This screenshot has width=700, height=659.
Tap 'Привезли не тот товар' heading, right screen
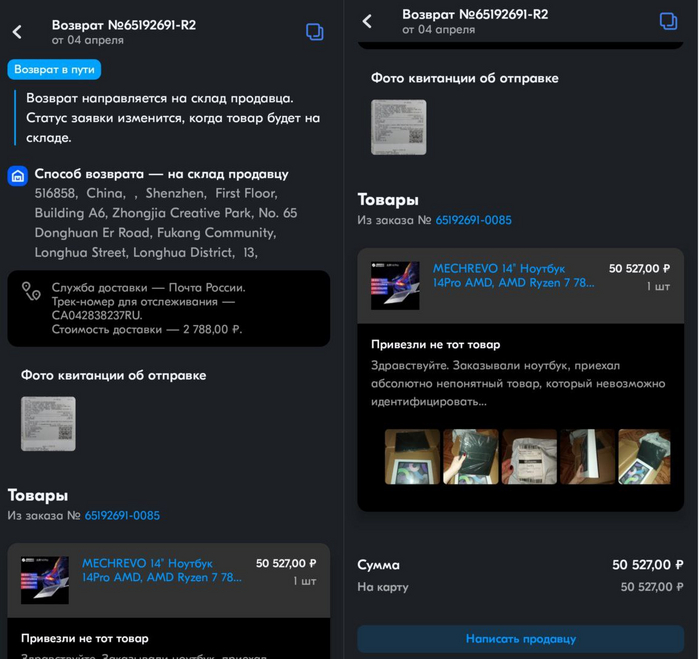(436, 345)
